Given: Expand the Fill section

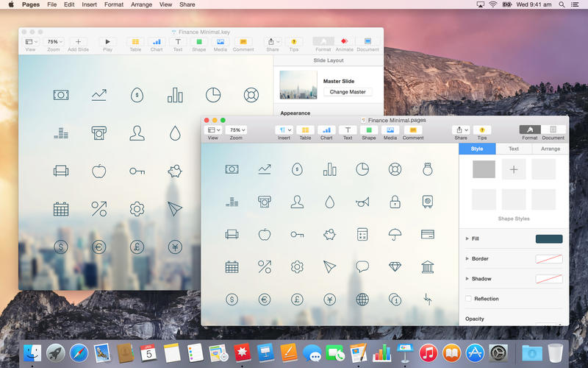Looking at the screenshot, I should point(468,239).
